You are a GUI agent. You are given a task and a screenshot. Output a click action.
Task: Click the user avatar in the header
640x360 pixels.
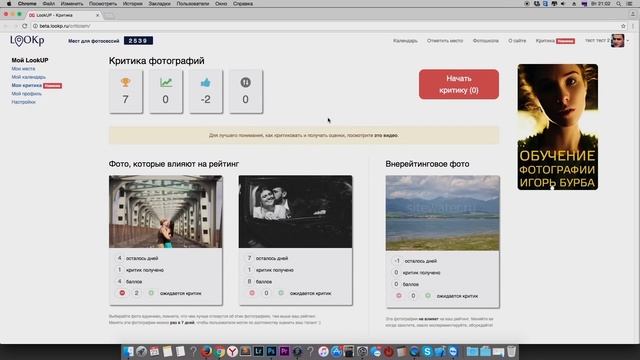(618, 41)
